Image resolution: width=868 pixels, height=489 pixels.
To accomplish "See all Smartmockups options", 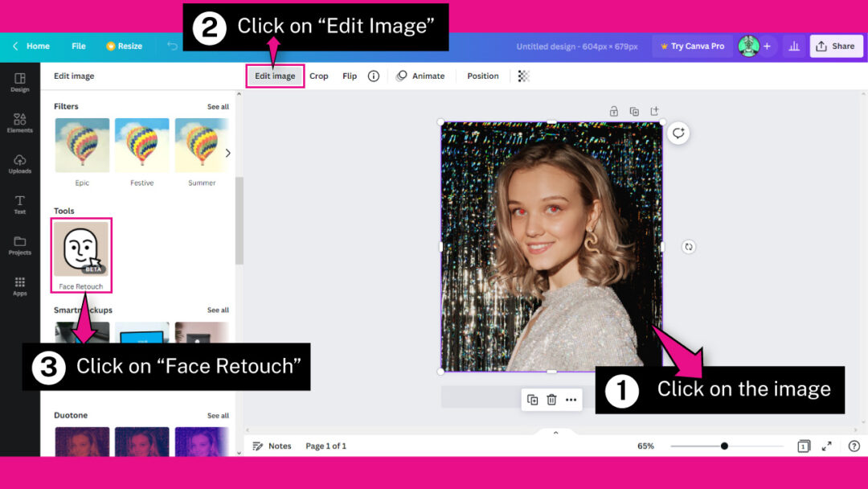I will 218,310.
